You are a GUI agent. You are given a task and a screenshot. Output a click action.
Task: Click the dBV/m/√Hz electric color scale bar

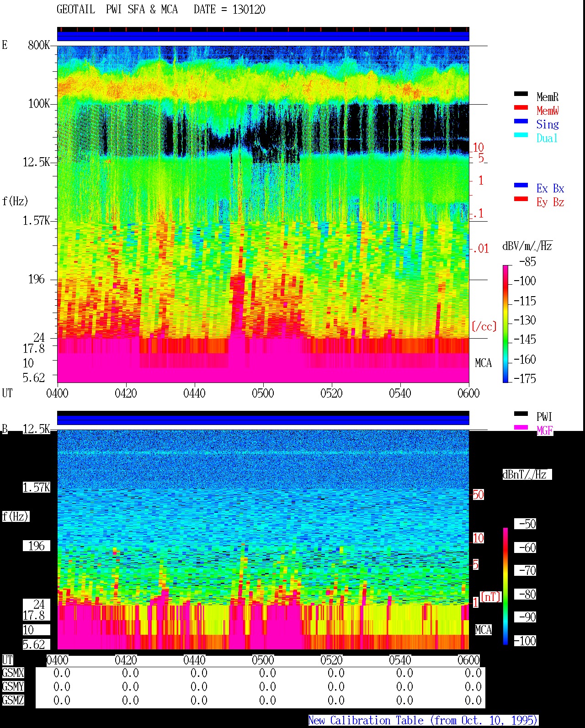coord(505,324)
